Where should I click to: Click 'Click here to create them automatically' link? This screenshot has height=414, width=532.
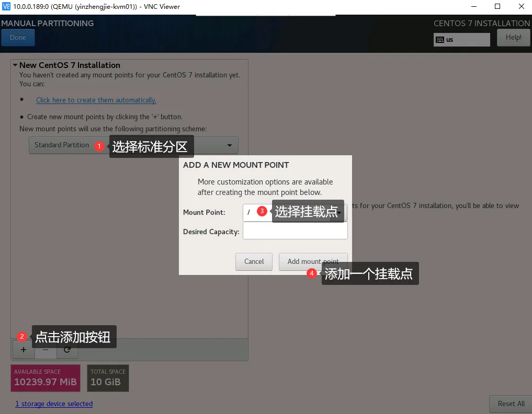coord(96,100)
